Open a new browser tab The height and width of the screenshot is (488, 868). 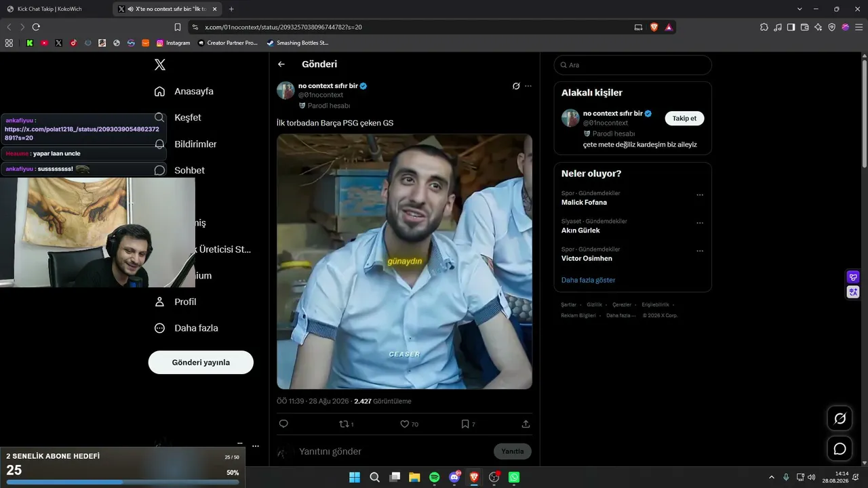(231, 9)
